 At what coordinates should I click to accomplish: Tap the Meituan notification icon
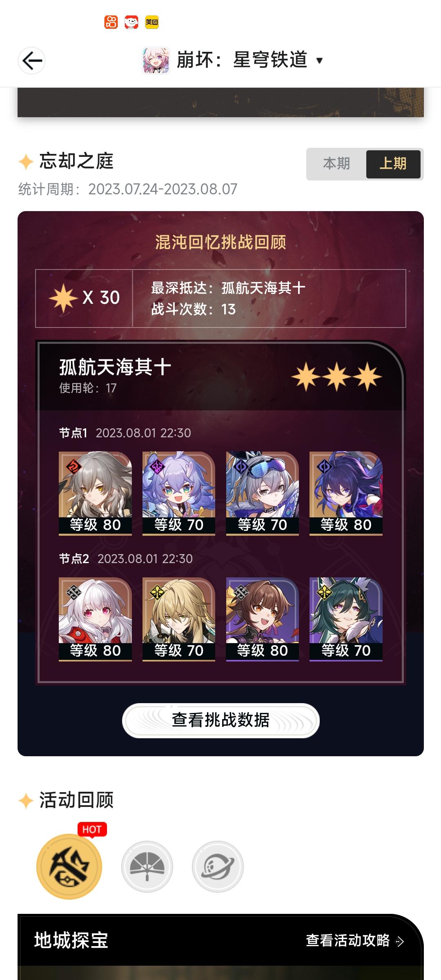[152, 22]
